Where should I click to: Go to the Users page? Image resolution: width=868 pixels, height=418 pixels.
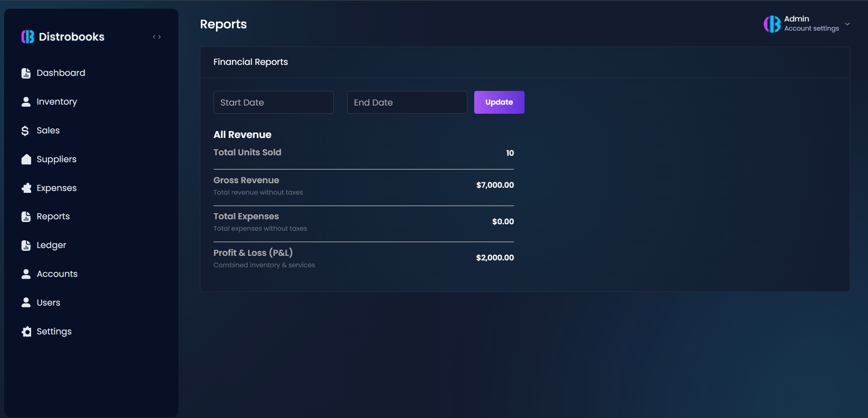(48, 303)
